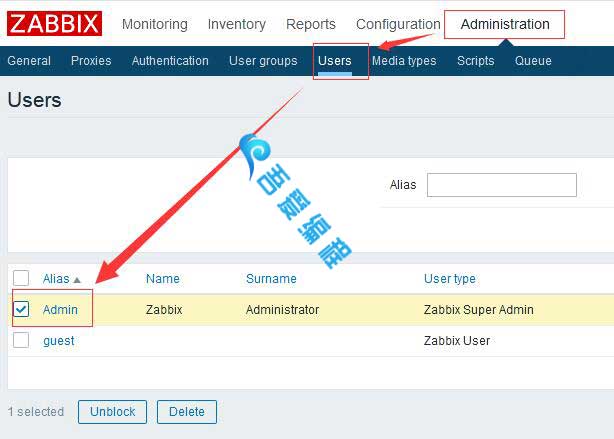Go to Queue submenu
The image size is (614, 439).
[533, 61]
